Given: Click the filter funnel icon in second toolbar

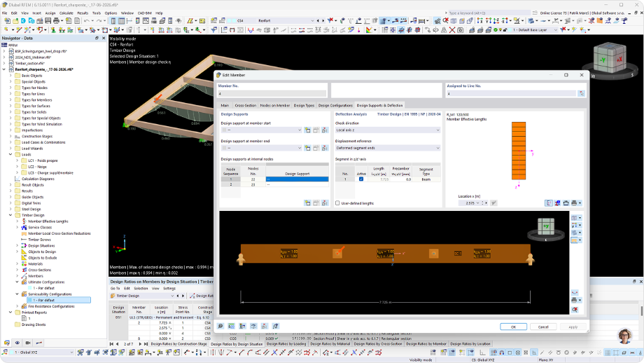Looking at the screenshot, I should [214, 30].
